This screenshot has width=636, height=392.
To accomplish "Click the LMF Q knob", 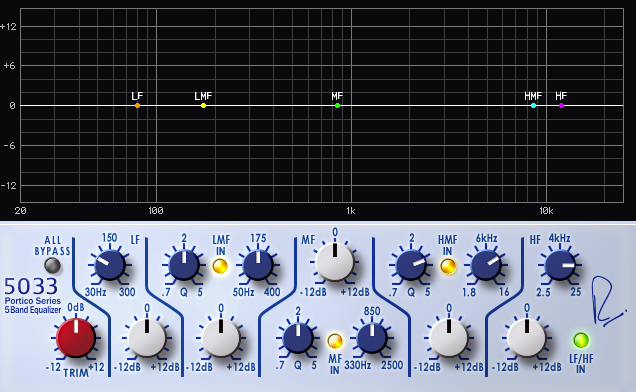I will (x=184, y=265).
